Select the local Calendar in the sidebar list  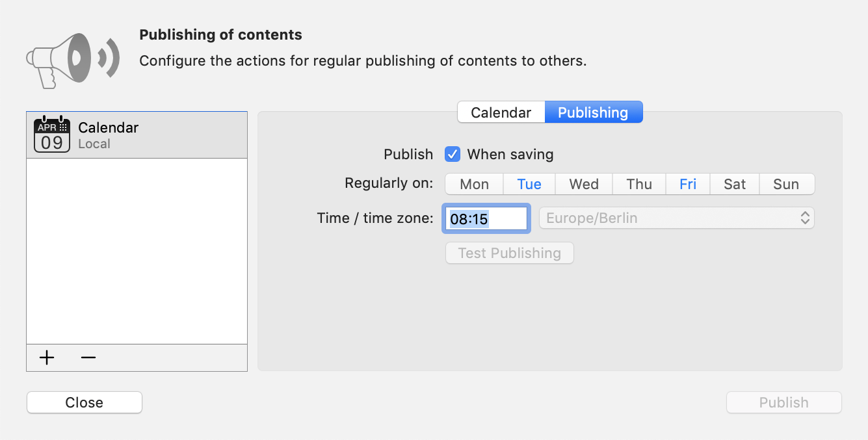(137, 134)
